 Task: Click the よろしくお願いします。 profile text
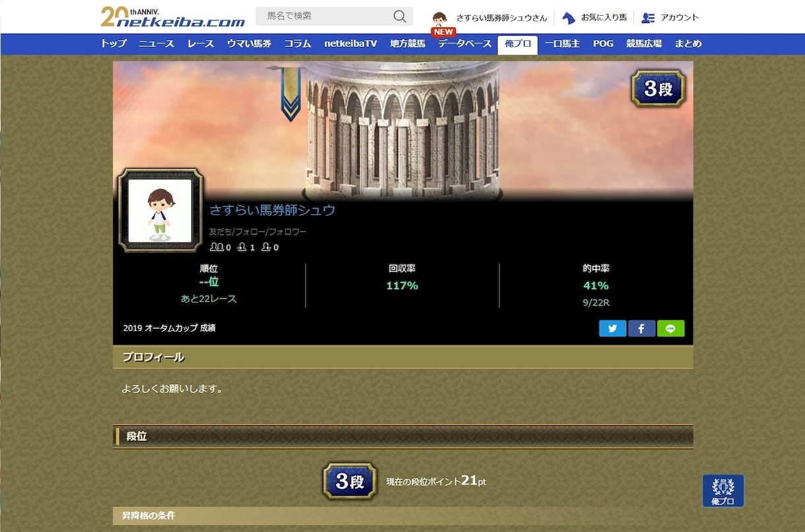pos(172,388)
